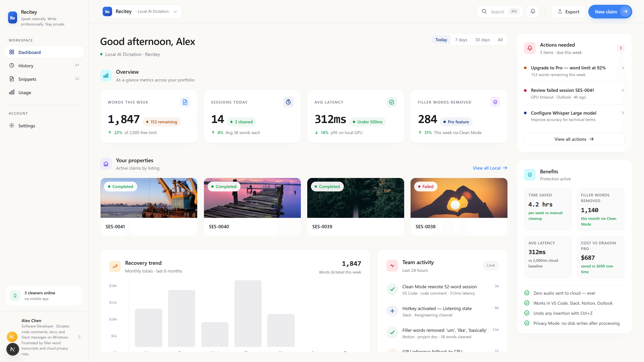Click the notification bell icon

[533, 12]
